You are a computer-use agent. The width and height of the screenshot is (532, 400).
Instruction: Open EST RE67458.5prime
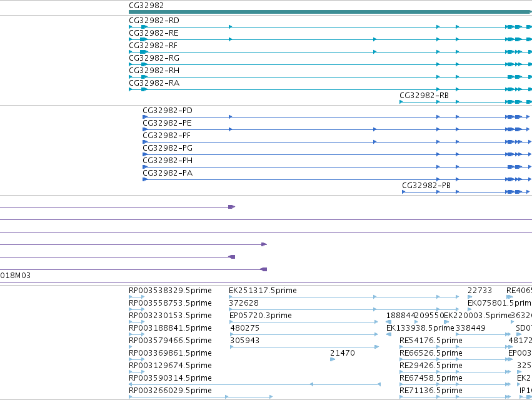[431, 378]
